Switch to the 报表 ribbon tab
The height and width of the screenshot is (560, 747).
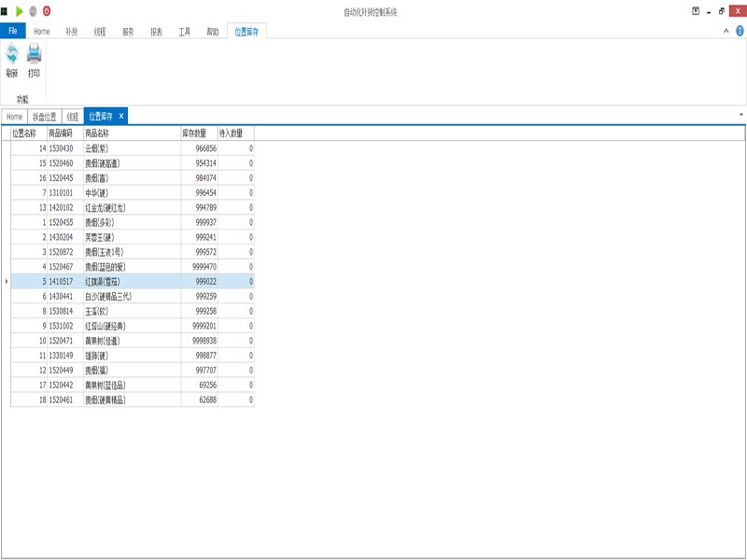(156, 31)
